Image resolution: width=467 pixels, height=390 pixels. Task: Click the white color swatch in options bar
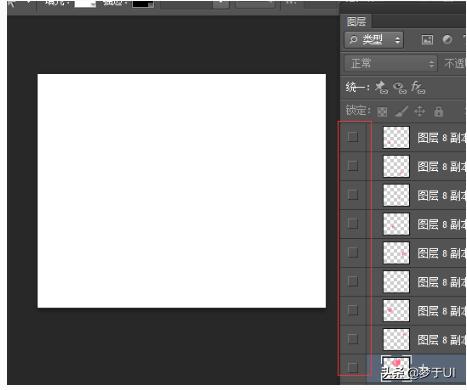(x=85, y=4)
